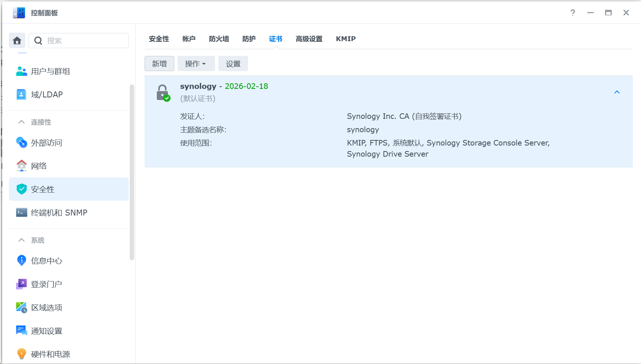Image resolution: width=641 pixels, height=364 pixels.
Task: Close the Control Panel window
Action: [x=626, y=13]
